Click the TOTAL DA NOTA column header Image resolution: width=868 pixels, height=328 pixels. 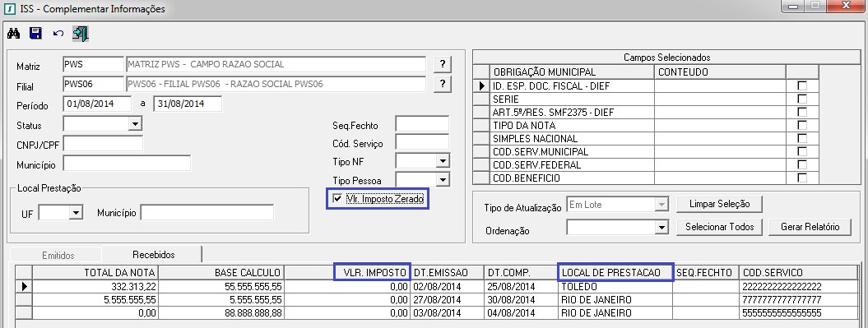pyautogui.click(x=95, y=273)
